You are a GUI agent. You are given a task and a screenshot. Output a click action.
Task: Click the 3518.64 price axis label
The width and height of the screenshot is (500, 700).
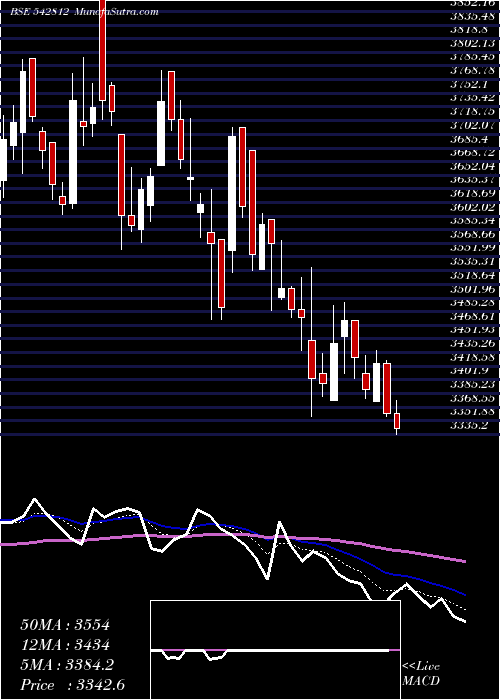(x=472, y=275)
